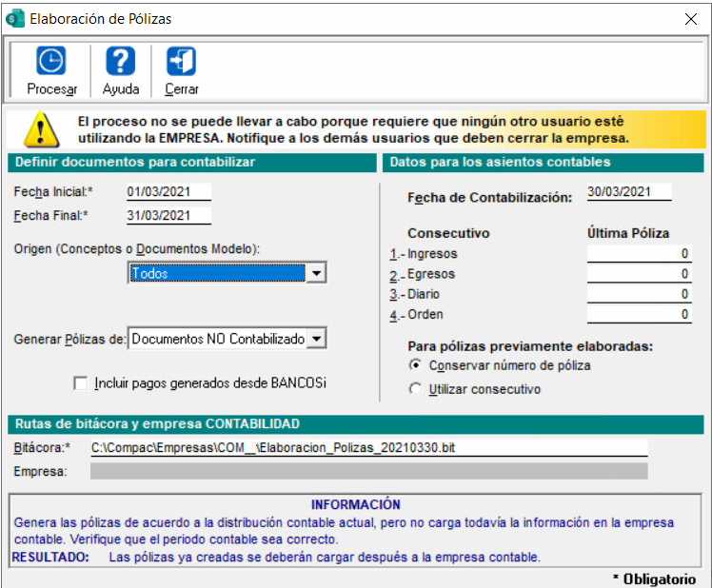Open Ayuda help icon
Viewport: 712px width, 588px height.
(x=120, y=62)
